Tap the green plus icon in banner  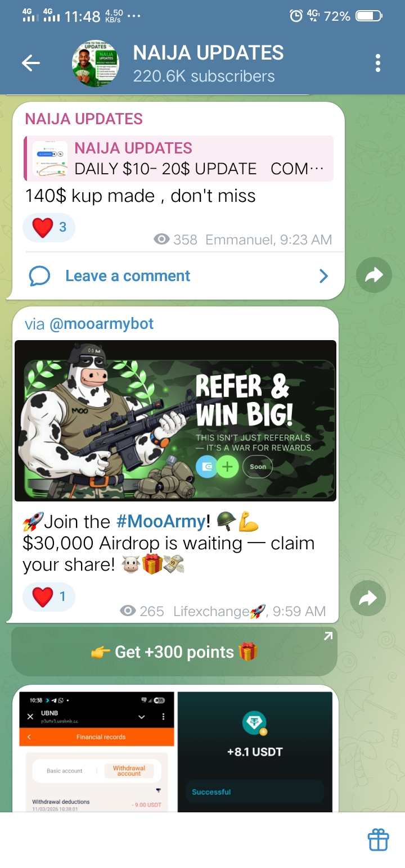coord(227,467)
